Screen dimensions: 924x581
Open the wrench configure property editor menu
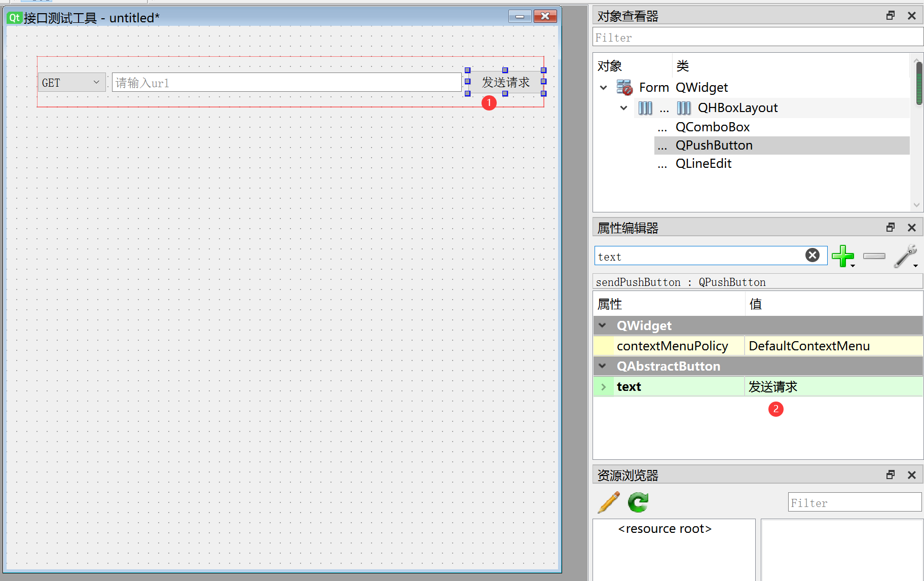click(x=905, y=256)
